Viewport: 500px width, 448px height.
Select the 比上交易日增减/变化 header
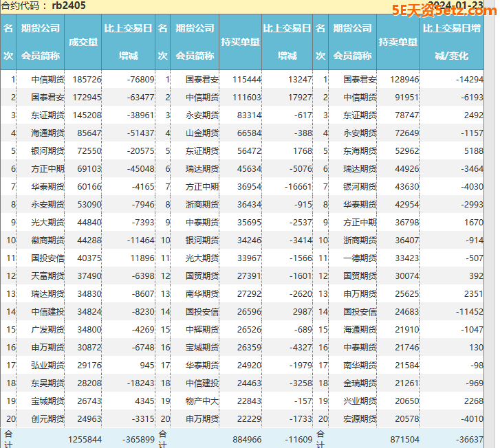[452, 42]
